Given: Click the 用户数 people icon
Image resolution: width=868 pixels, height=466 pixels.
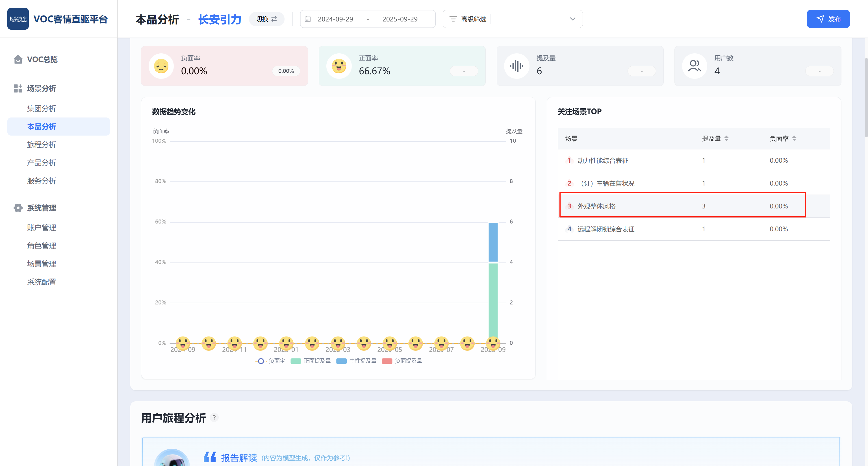Looking at the screenshot, I should [x=694, y=66].
